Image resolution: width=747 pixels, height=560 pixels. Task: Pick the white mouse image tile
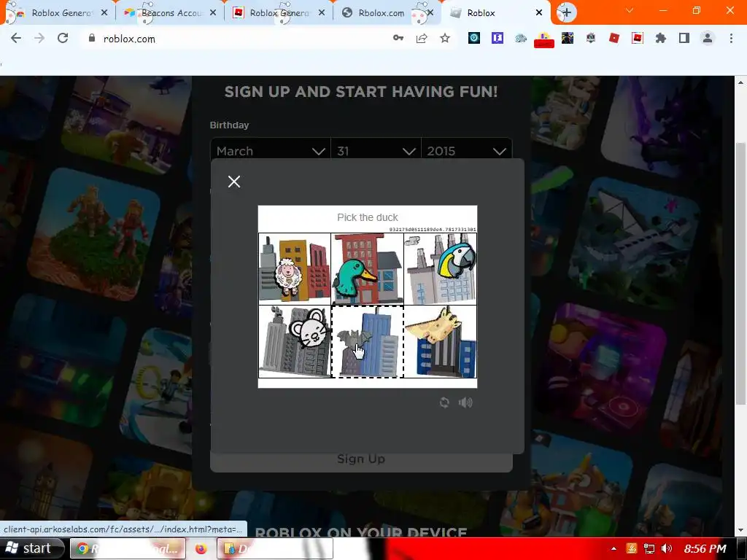click(x=295, y=341)
